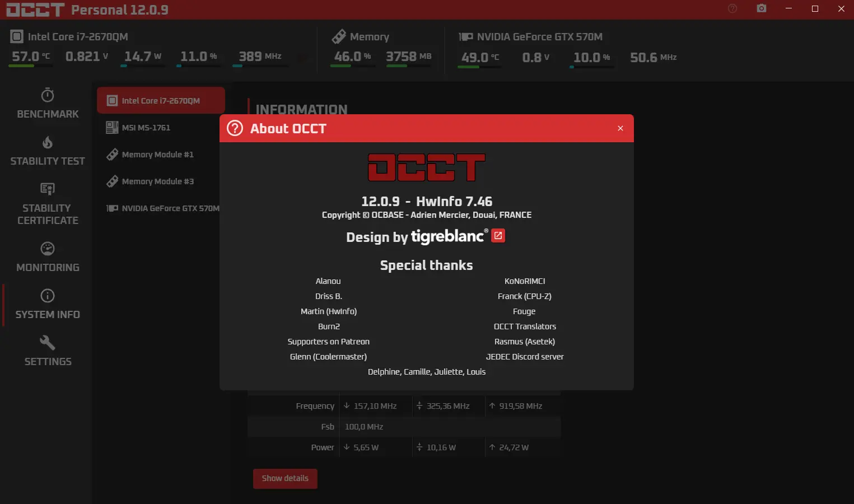Click the Martin (HwInfo) credit
Viewport: 854px width, 504px height.
click(329, 311)
